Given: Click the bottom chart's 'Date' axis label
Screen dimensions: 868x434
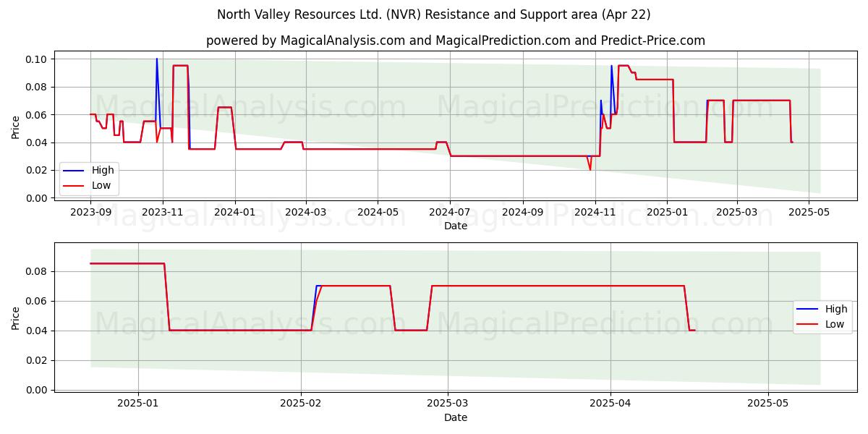Looking at the screenshot, I should tap(456, 417).
